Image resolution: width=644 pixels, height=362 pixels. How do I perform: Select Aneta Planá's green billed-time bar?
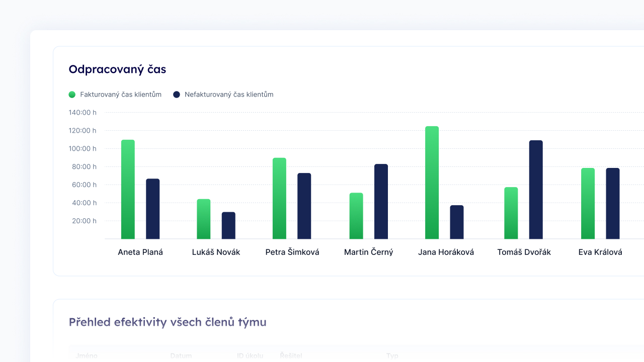coord(127,191)
